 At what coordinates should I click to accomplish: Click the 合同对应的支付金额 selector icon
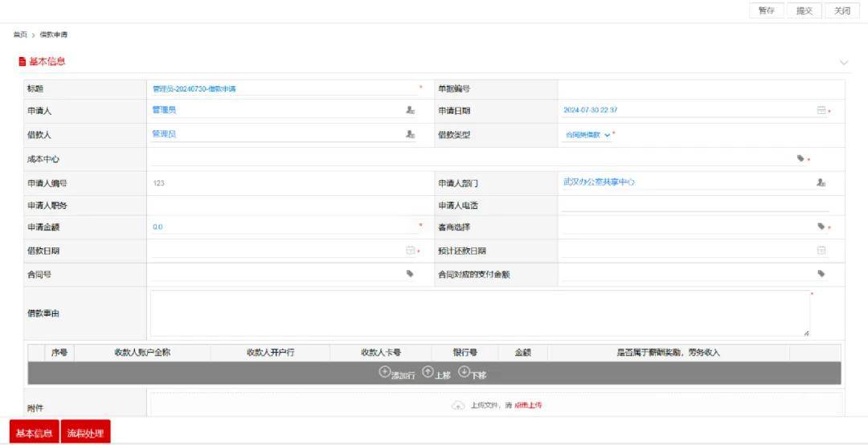click(821, 274)
